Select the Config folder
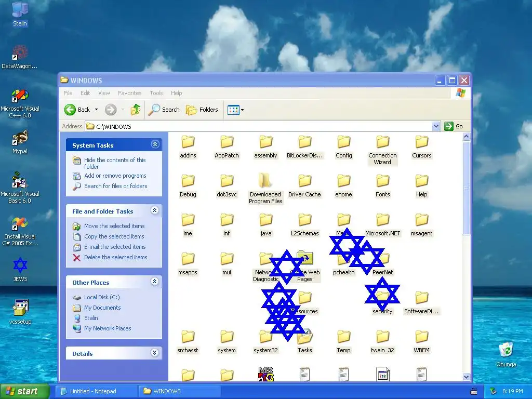Viewport: 532px width, 399px height. (x=344, y=147)
